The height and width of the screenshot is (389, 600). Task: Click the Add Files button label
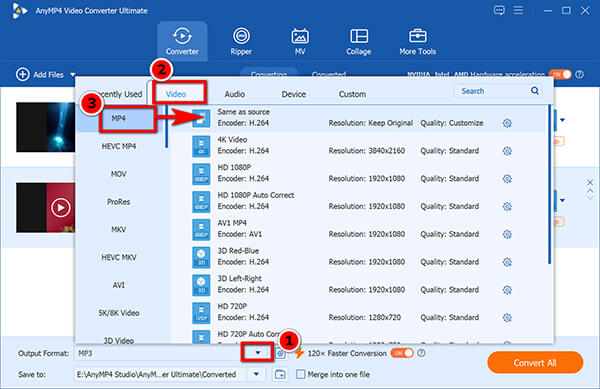tap(48, 75)
